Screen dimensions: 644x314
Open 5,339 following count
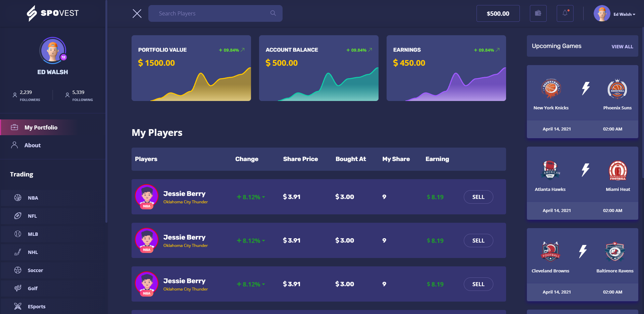coord(78,92)
